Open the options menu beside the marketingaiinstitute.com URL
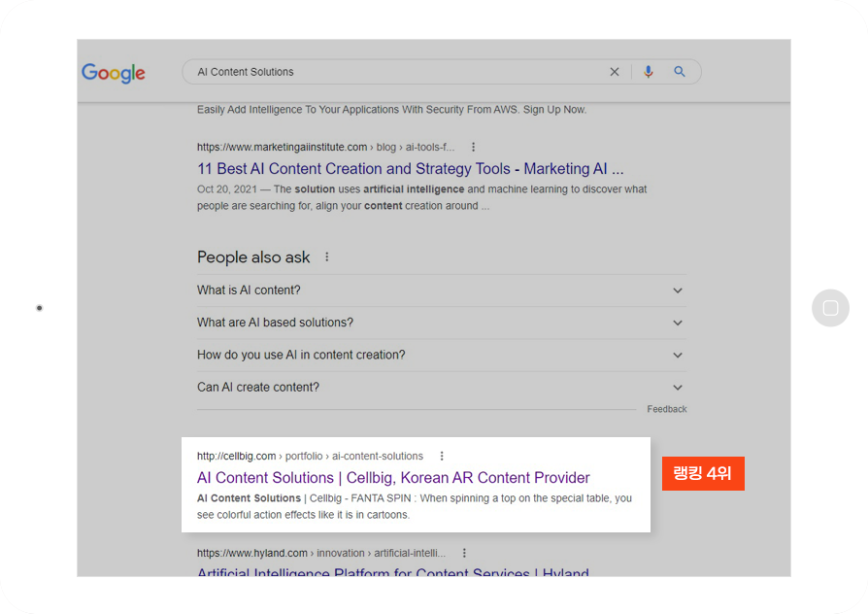 point(473,147)
